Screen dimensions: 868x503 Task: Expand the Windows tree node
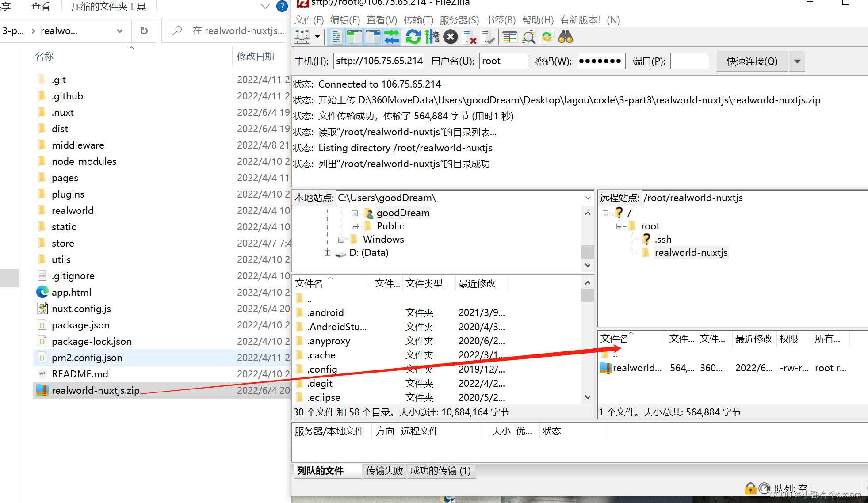point(341,240)
